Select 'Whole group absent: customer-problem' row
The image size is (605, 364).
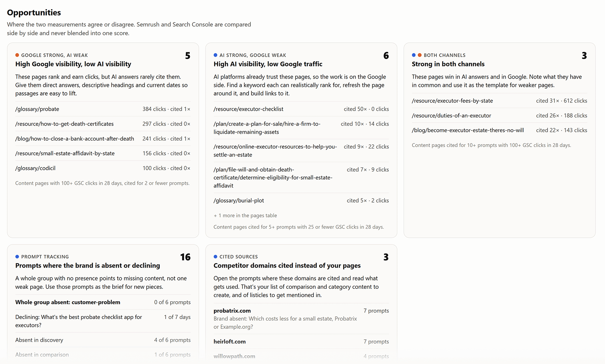click(x=103, y=302)
